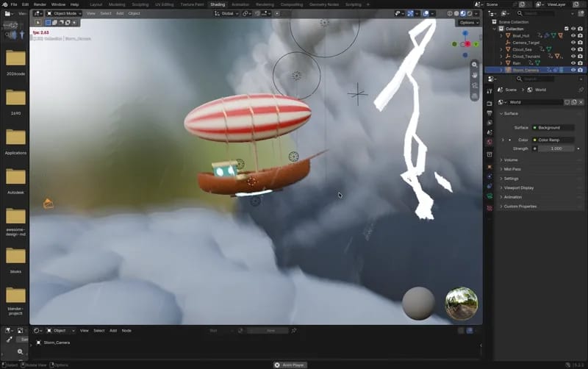Open the Output properties tab
Screen dimensions: 588x369
[490, 113]
